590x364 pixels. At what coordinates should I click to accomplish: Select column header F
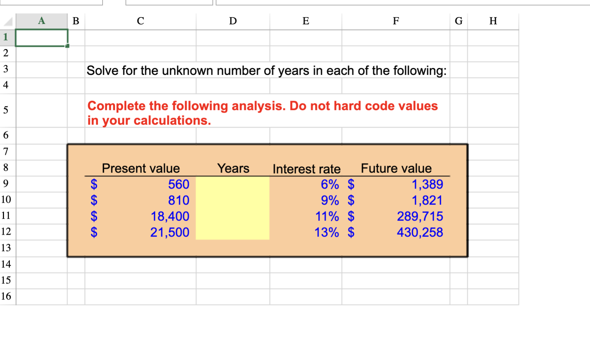pyautogui.click(x=395, y=21)
